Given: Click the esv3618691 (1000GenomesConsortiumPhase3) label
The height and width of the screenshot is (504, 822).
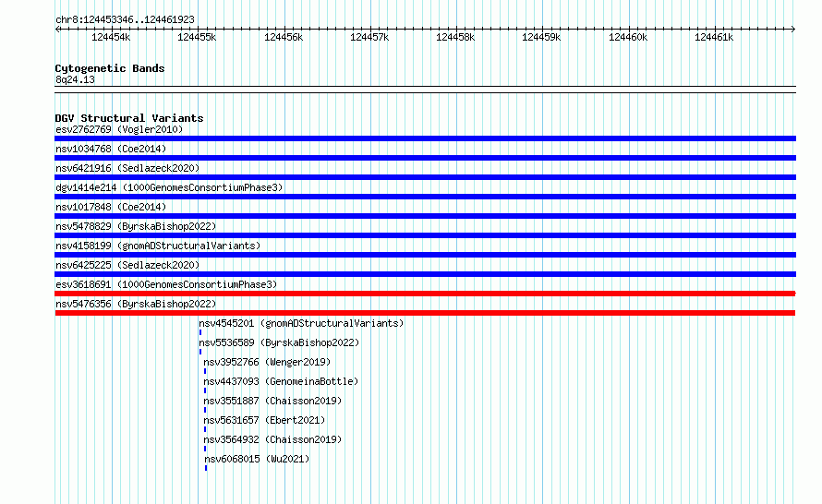Looking at the screenshot, I should click(166, 284).
